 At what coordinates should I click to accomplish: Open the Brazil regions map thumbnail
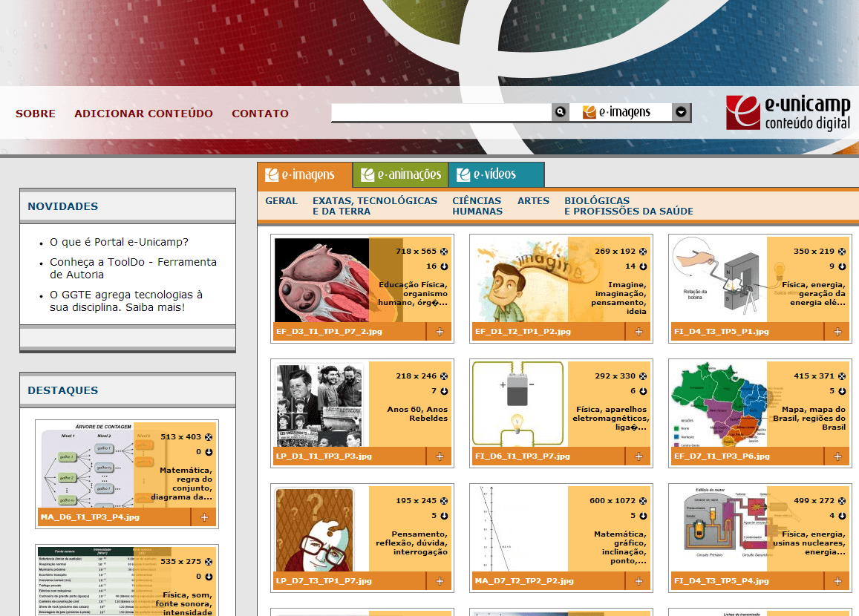click(x=720, y=404)
